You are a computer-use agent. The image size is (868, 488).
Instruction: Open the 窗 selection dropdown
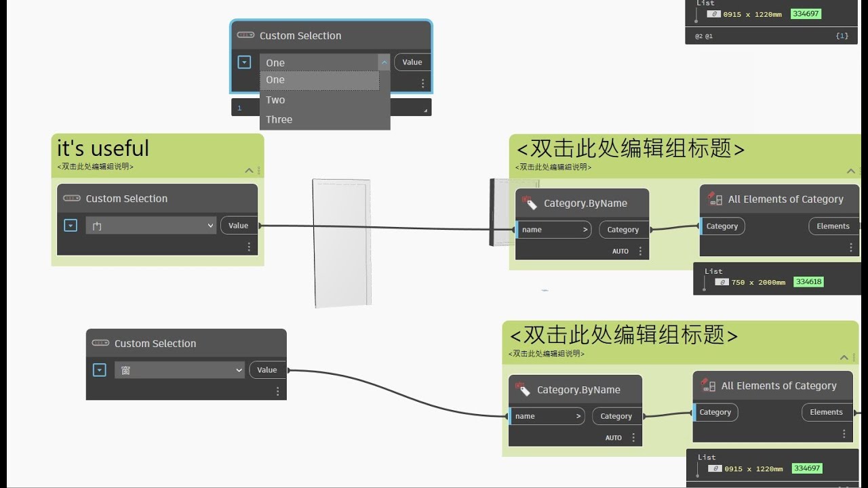(x=179, y=370)
